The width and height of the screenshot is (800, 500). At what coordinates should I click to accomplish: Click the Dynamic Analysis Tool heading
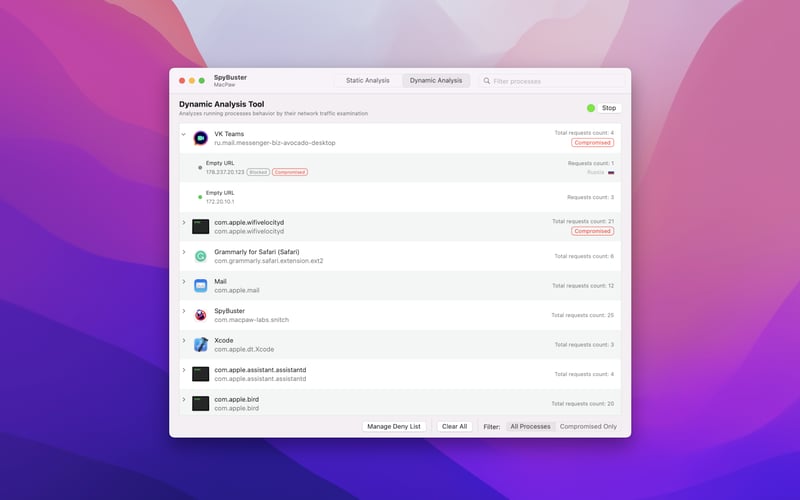click(x=221, y=104)
